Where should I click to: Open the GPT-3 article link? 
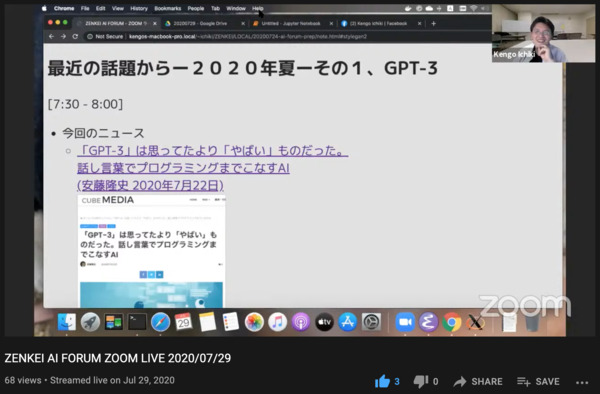212,168
